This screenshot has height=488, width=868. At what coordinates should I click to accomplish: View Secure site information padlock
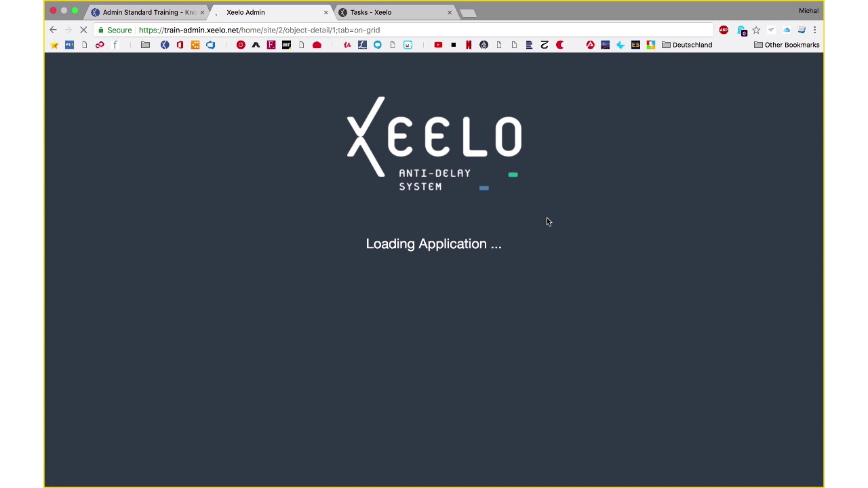[114, 30]
